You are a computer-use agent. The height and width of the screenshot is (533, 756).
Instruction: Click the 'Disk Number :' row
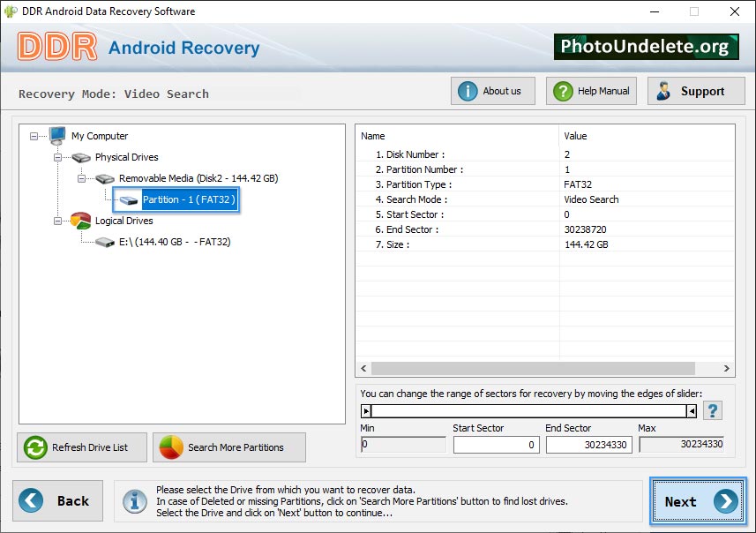[x=545, y=154]
